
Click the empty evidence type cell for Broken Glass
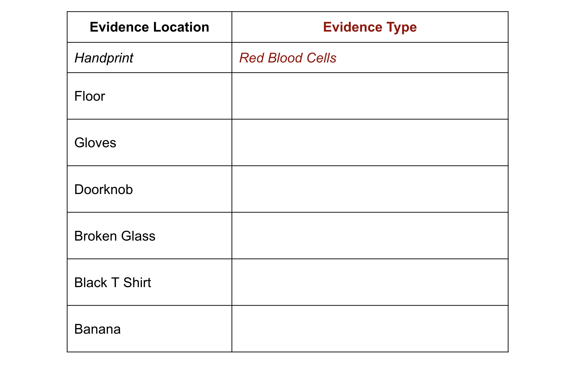click(370, 236)
